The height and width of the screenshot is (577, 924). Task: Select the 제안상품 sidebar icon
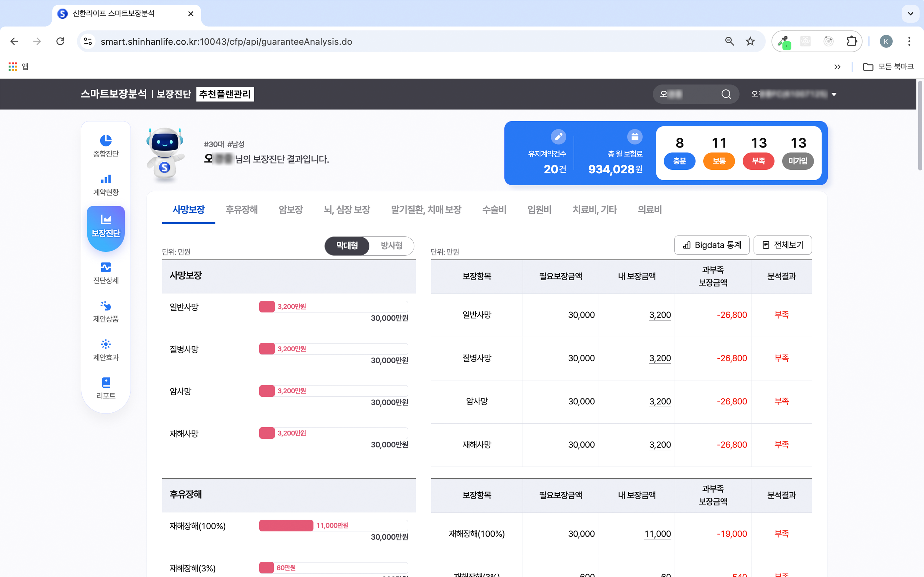pos(106,311)
